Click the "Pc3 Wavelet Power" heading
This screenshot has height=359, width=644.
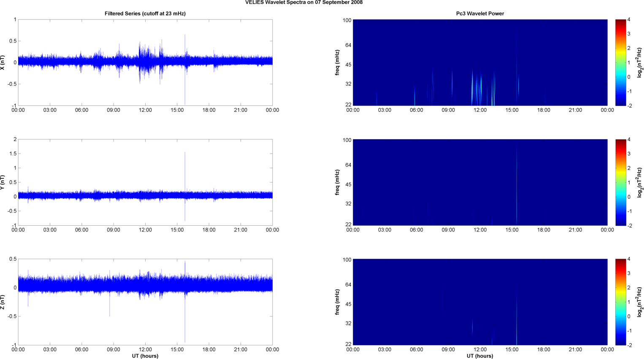click(x=480, y=13)
